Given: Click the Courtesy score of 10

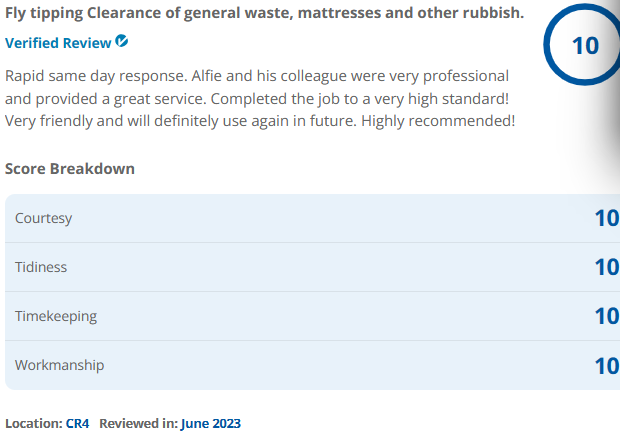Looking at the screenshot, I should 606,218.
